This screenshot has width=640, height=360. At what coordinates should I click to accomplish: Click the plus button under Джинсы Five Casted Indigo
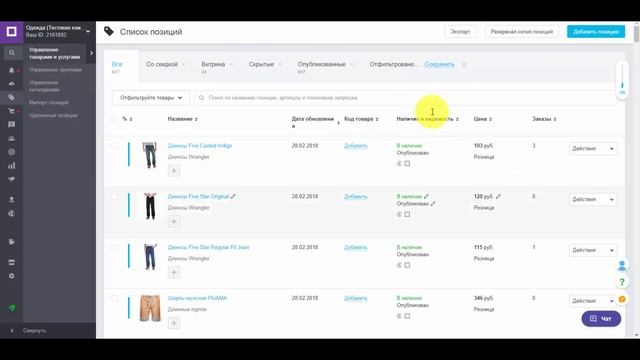[174, 171]
